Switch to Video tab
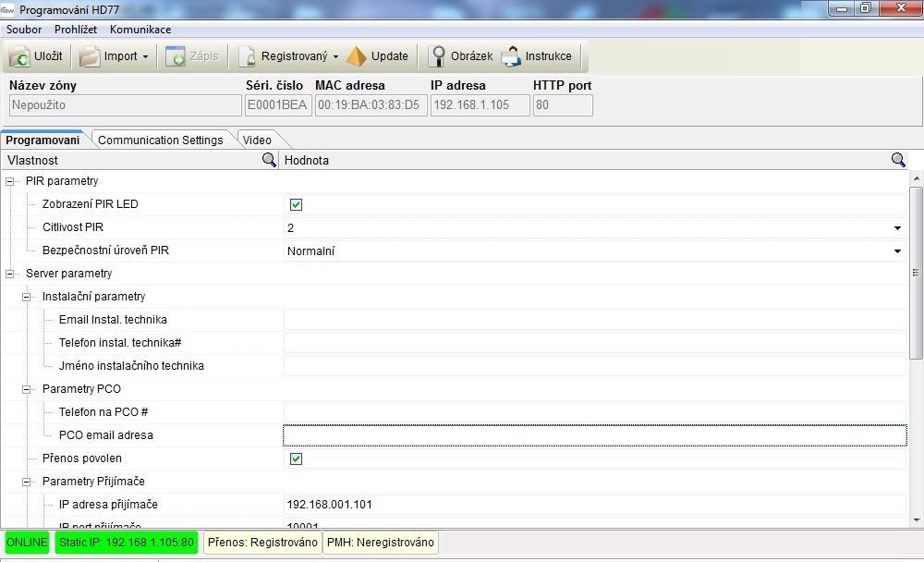 coord(257,140)
